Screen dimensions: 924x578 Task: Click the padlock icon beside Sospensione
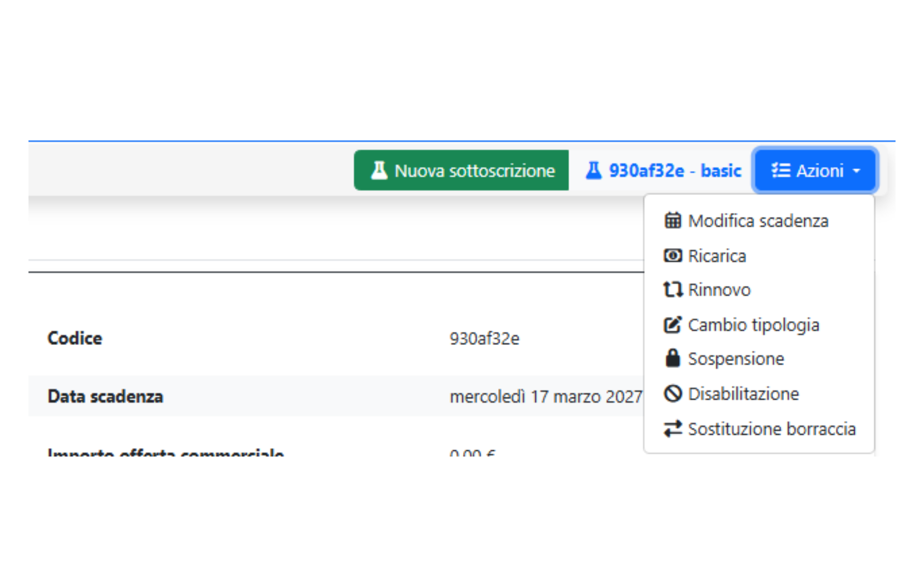click(x=673, y=359)
